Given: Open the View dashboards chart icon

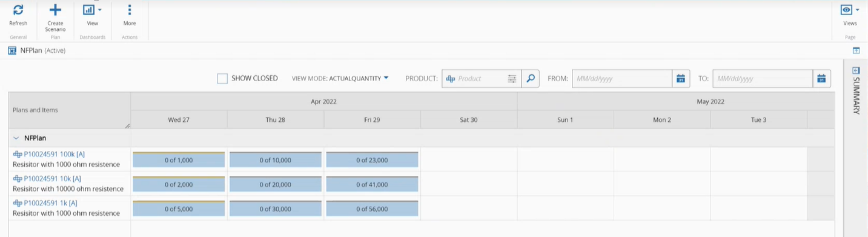Looking at the screenshot, I should pos(89,10).
